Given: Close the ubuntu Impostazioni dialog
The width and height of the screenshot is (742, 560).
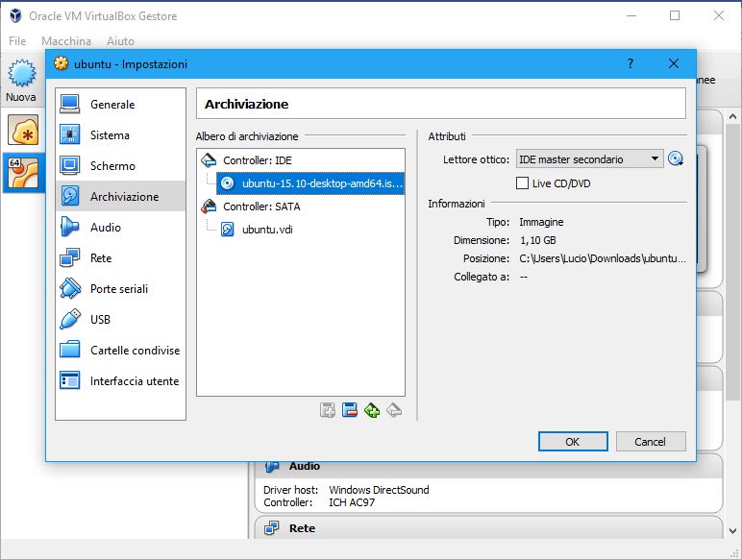Looking at the screenshot, I should pos(674,63).
